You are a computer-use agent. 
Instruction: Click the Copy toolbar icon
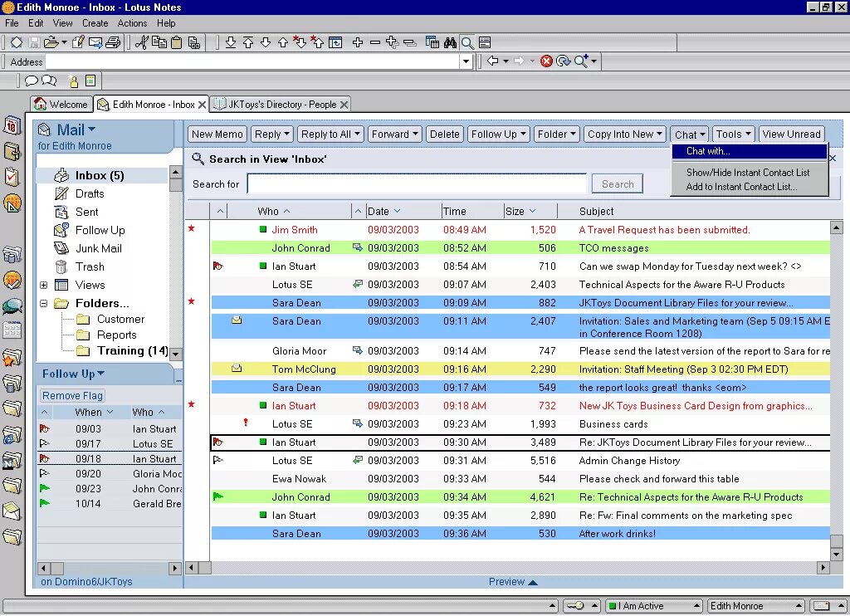[x=159, y=42]
